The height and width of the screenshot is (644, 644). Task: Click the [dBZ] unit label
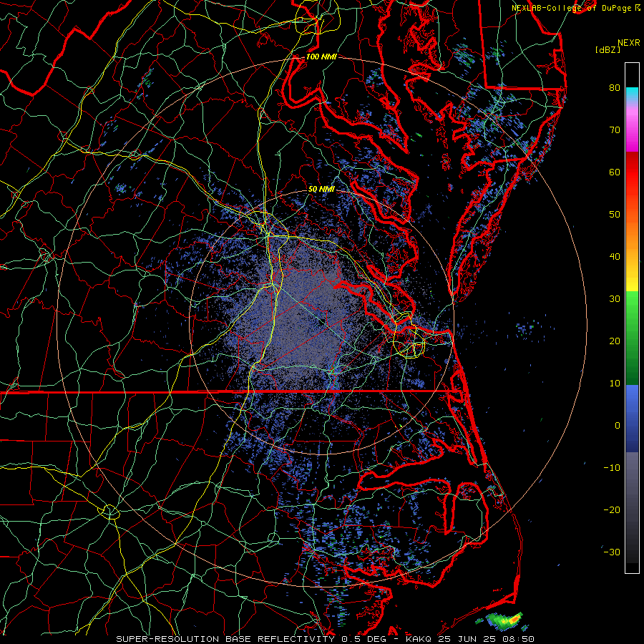608,50
